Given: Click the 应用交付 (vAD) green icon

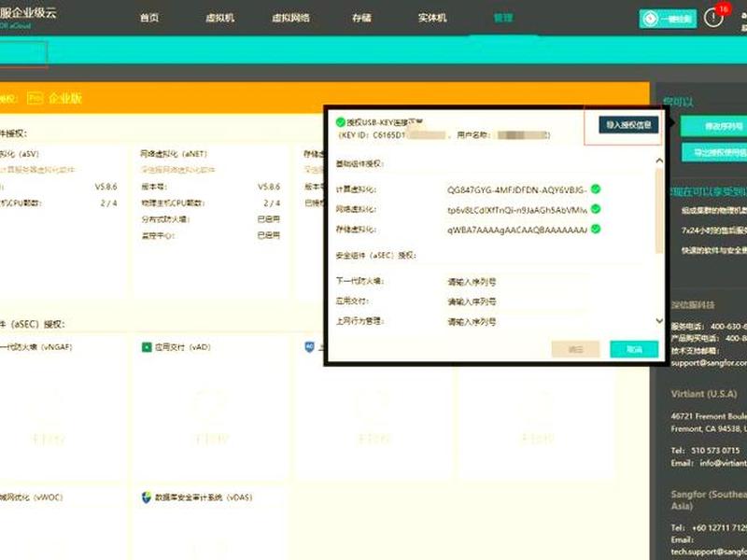Looking at the screenshot, I should pyautogui.click(x=147, y=347).
